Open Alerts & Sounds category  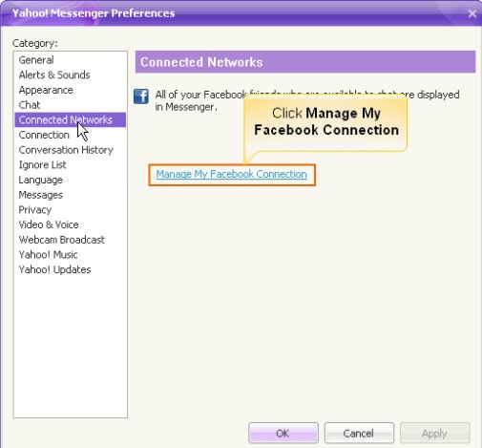tap(70, 75)
